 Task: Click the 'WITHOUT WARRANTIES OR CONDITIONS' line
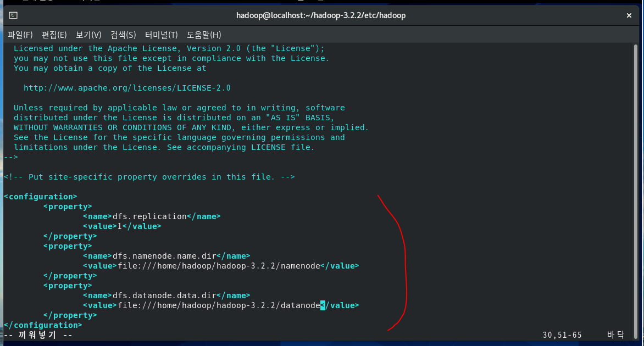191,127
